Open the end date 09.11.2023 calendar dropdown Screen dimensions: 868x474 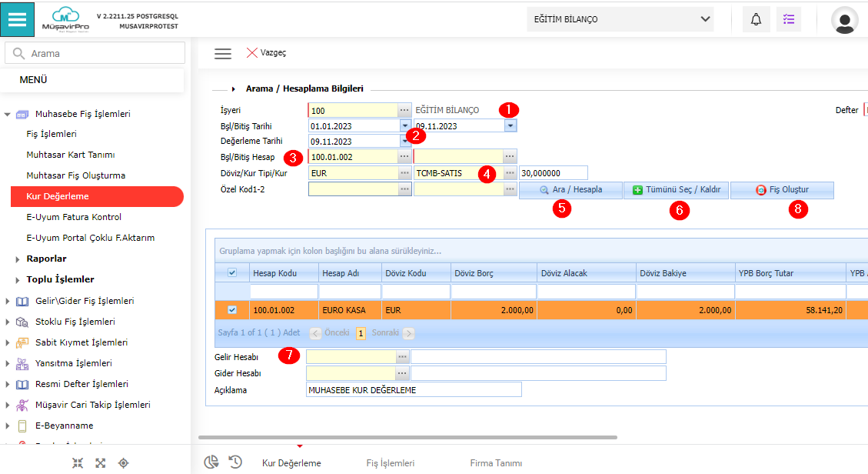coord(510,125)
